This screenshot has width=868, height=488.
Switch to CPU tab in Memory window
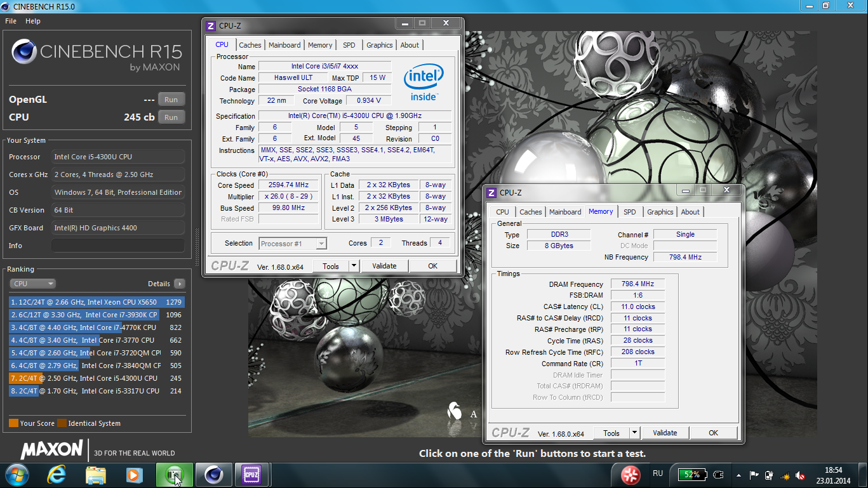tap(502, 212)
